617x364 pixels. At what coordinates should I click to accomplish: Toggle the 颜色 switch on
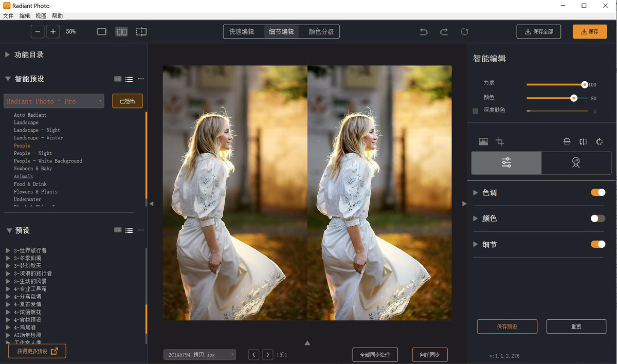598,219
